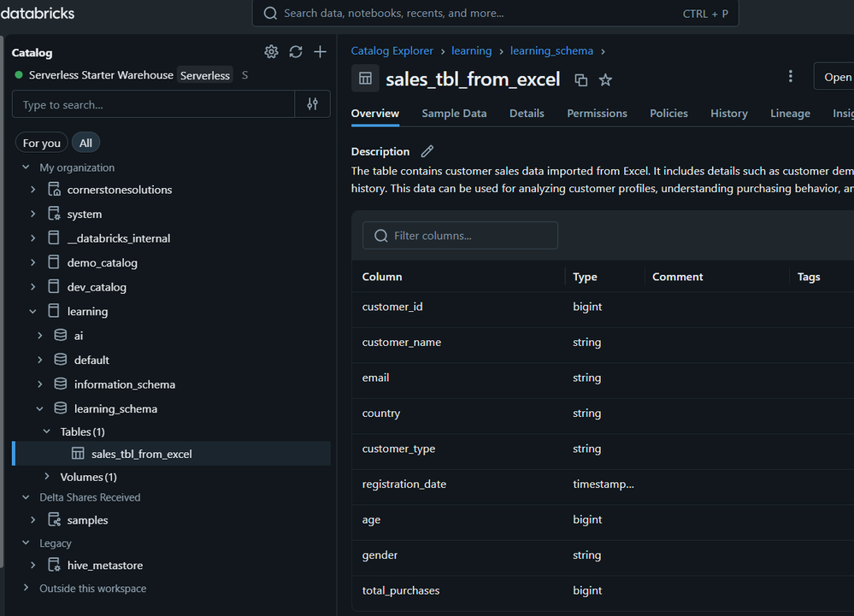Screen dimensions: 854x616
Task: Open the search filter options icon
Action: tap(312, 104)
